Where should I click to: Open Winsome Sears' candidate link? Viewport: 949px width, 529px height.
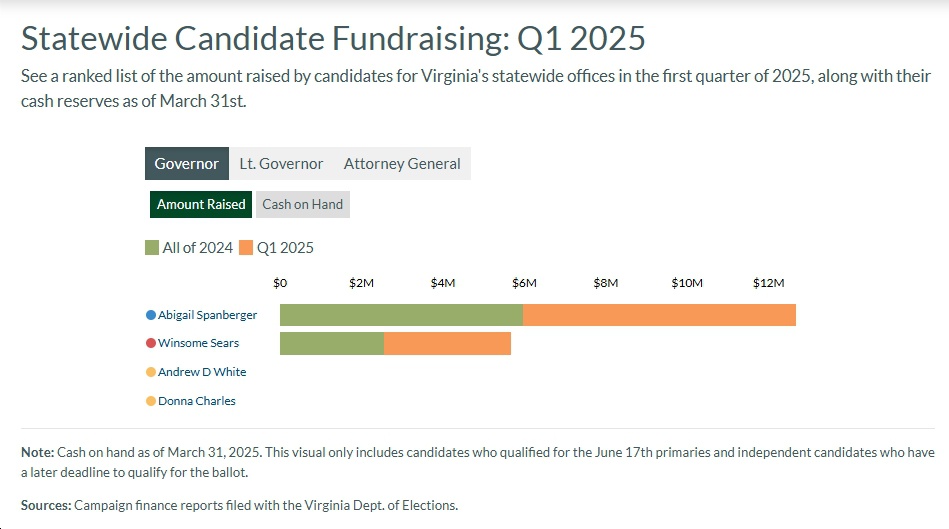[x=198, y=343]
